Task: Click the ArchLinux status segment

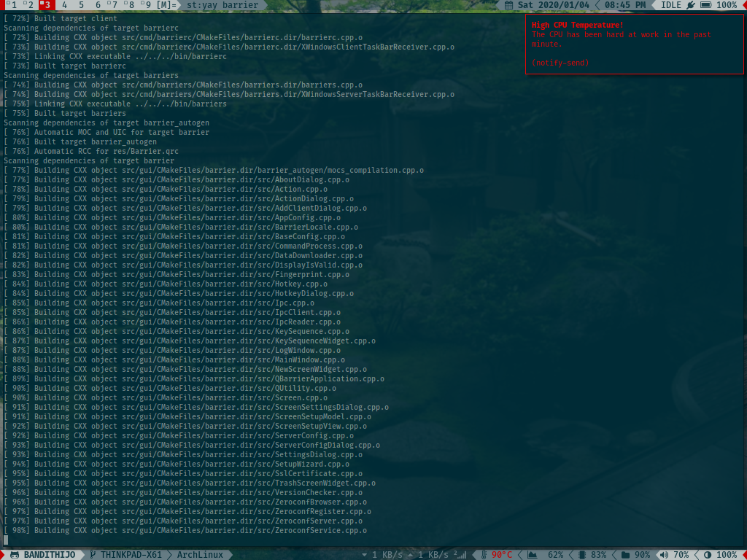Action: coord(199,555)
